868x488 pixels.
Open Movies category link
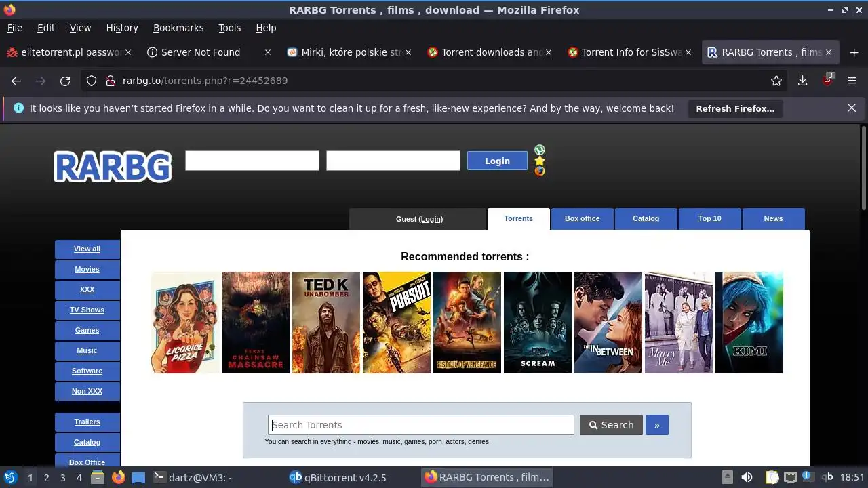point(87,269)
